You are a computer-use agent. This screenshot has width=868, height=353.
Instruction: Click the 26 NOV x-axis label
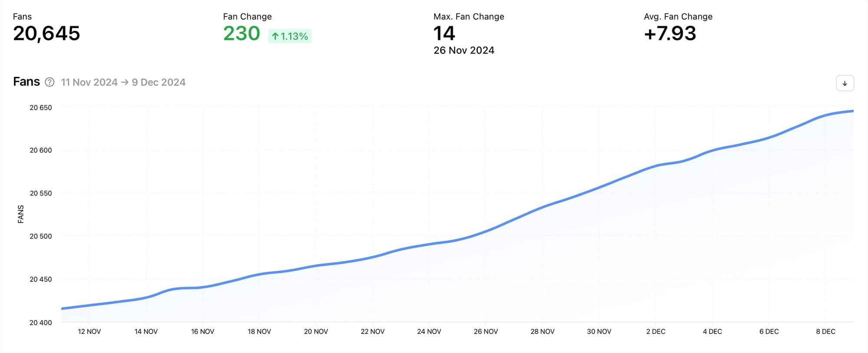(x=486, y=331)
